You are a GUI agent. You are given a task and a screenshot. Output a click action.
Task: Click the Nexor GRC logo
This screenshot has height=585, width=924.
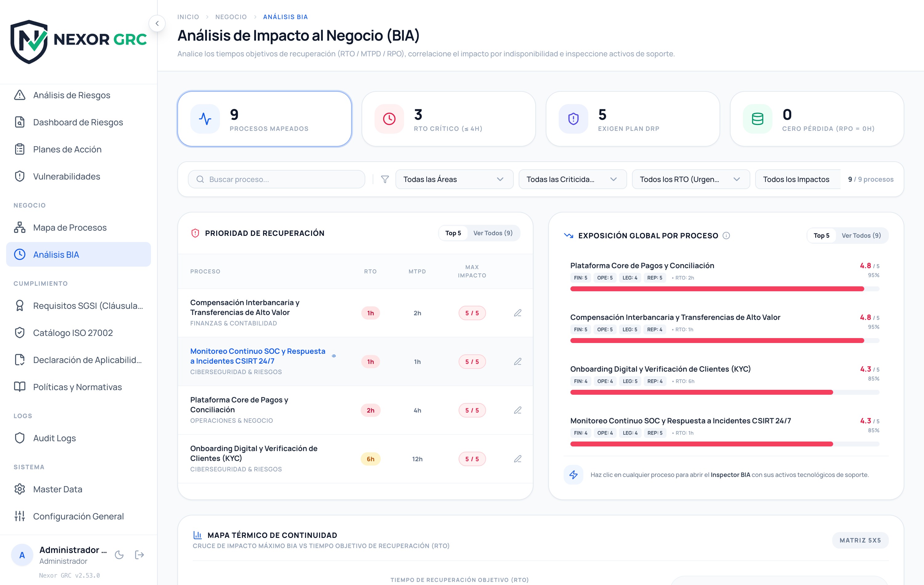tap(79, 42)
